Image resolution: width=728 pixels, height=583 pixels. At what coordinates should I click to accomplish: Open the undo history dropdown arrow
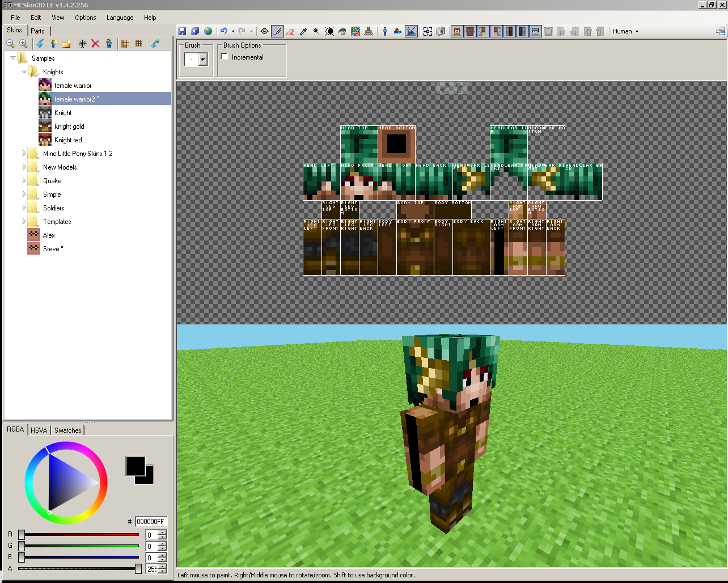point(233,32)
